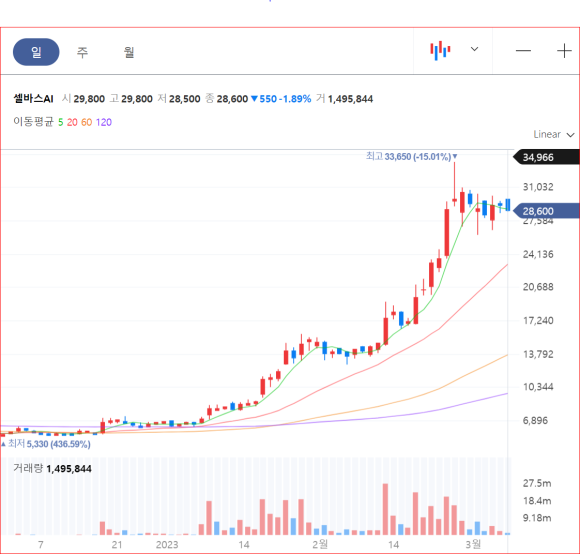Click the 이동평균 label
The image size is (580, 554).
point(33,122)
